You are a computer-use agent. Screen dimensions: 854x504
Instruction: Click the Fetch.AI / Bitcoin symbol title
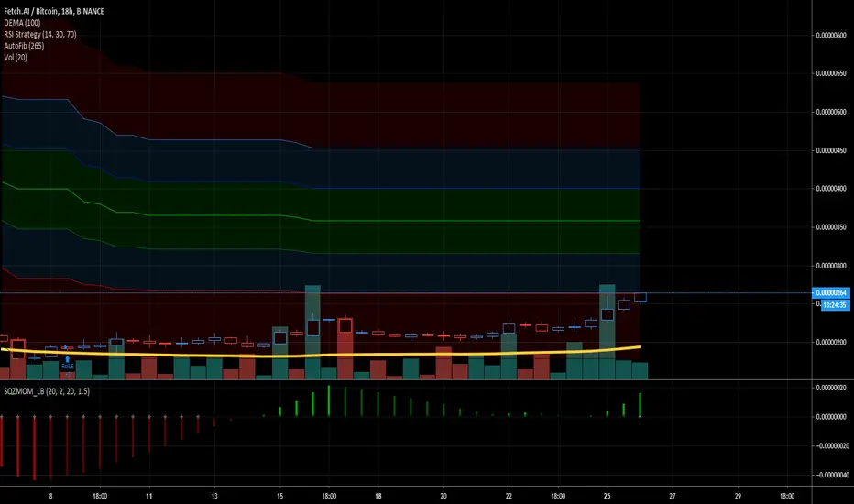(x=54, y=11)
